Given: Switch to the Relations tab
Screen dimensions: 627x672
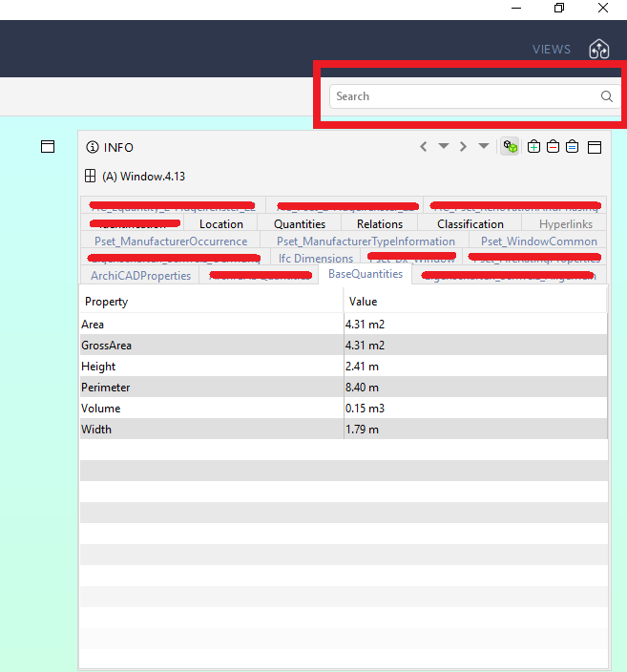Looking at the screenshot, I should [380, 224].
